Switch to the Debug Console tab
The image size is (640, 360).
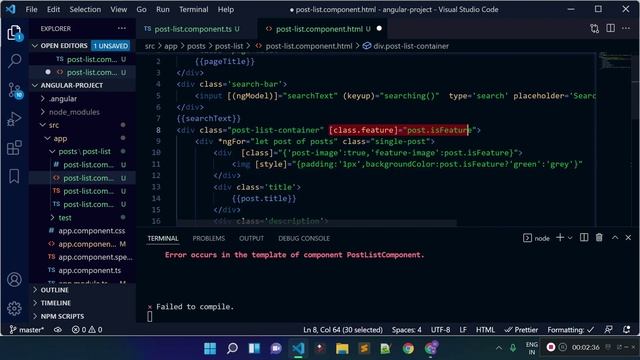304,238
